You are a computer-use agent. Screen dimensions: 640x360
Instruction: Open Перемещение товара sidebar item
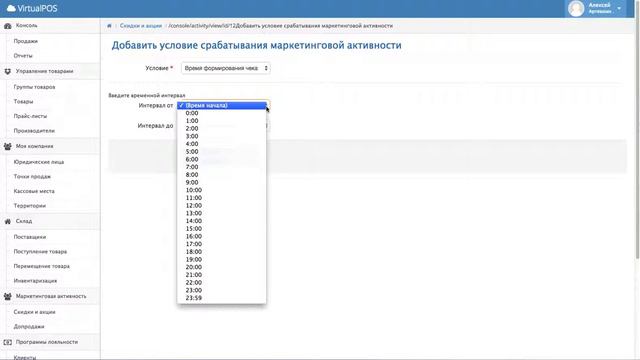(42, 267)
